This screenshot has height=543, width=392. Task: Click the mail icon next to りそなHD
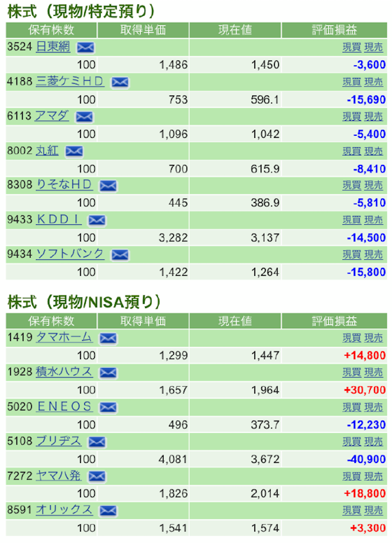pos(108,186)
